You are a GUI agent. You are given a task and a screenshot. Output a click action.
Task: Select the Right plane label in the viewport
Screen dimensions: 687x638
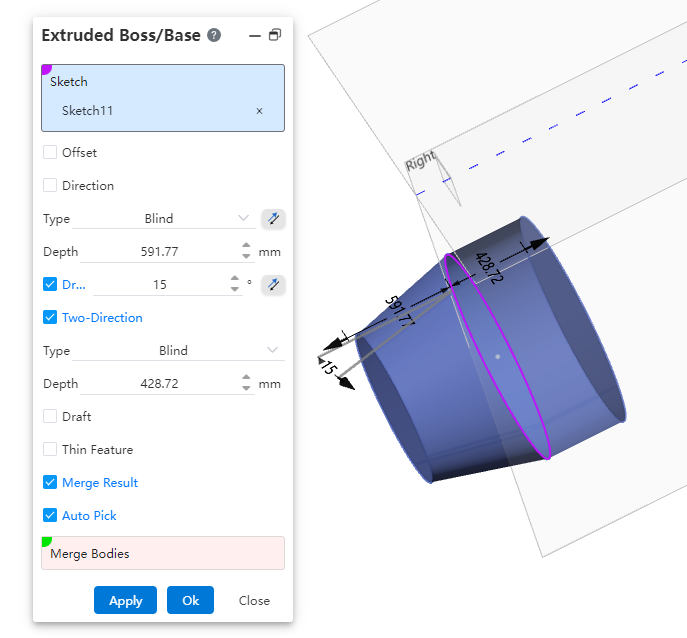point(421,161)
